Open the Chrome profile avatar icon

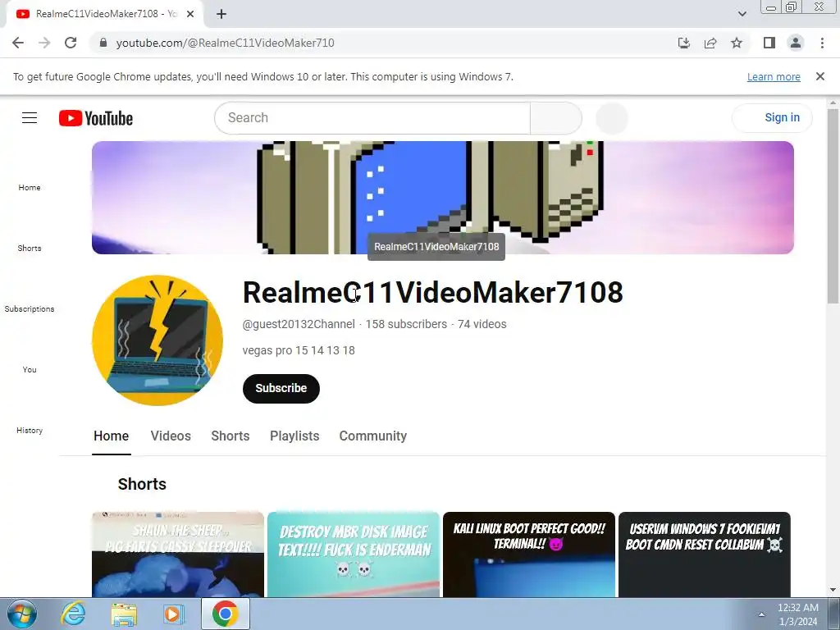click(x=796, y=43)
